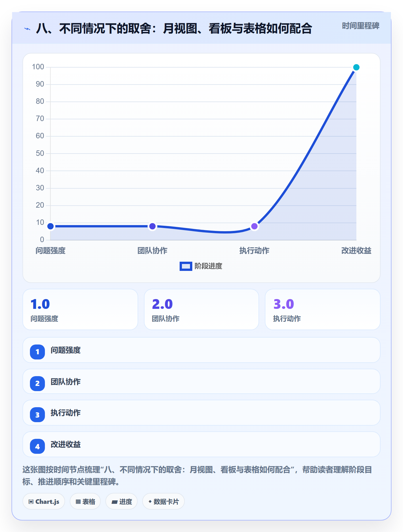Select the purple 执行动作 data point
Image resolution: width=403 pixels, height=532 pixels.
pyautogui.click(x=254, y=226)
